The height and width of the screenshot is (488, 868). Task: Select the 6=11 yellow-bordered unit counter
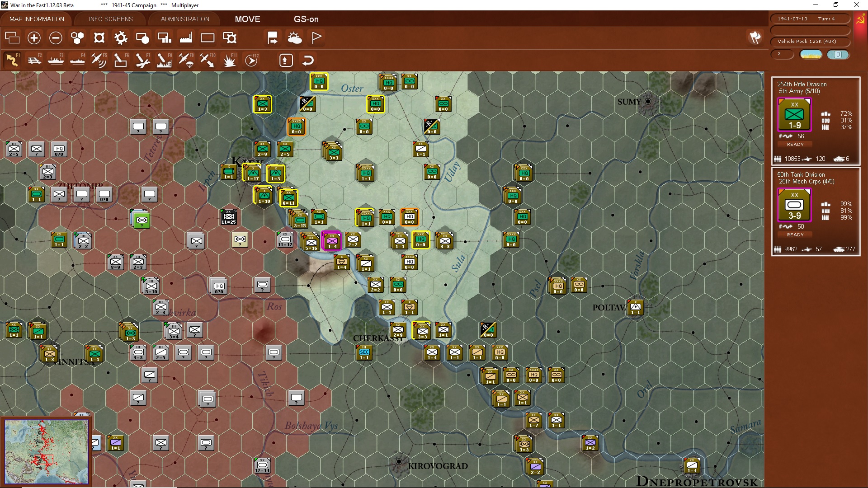[288, 198]
